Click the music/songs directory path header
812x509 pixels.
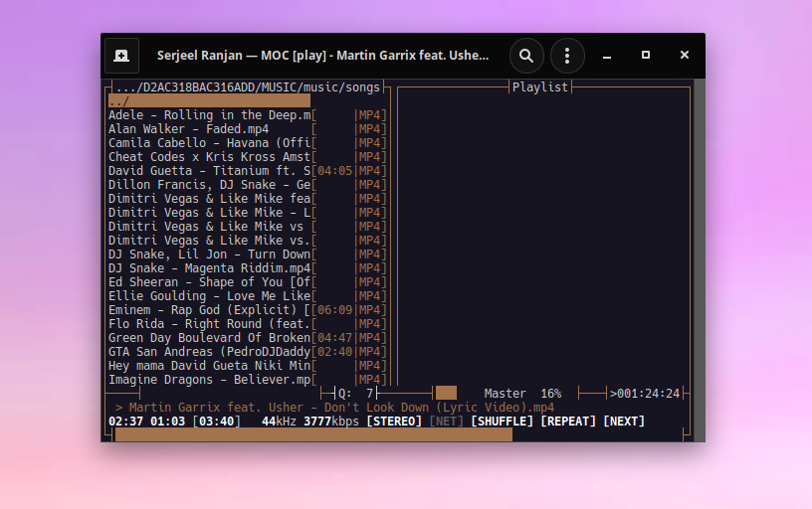[248, 86]
